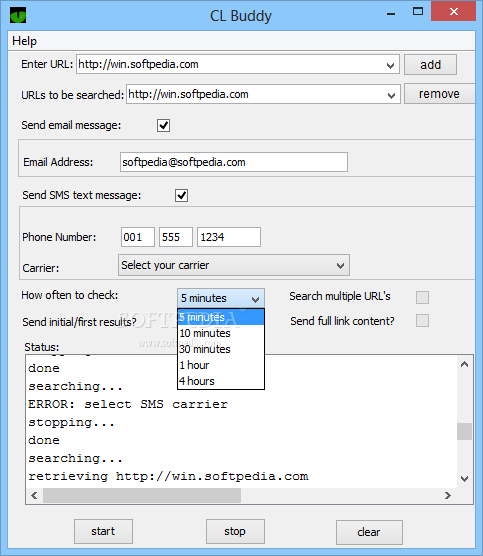Pick 4 hours interval option

[x=221, y=381]
